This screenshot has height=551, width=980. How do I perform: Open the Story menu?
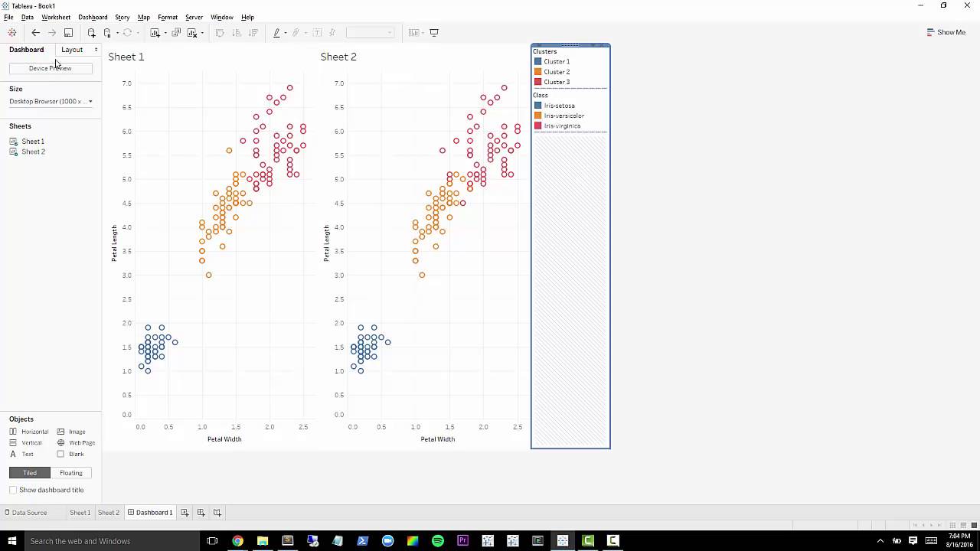(122, 17)
